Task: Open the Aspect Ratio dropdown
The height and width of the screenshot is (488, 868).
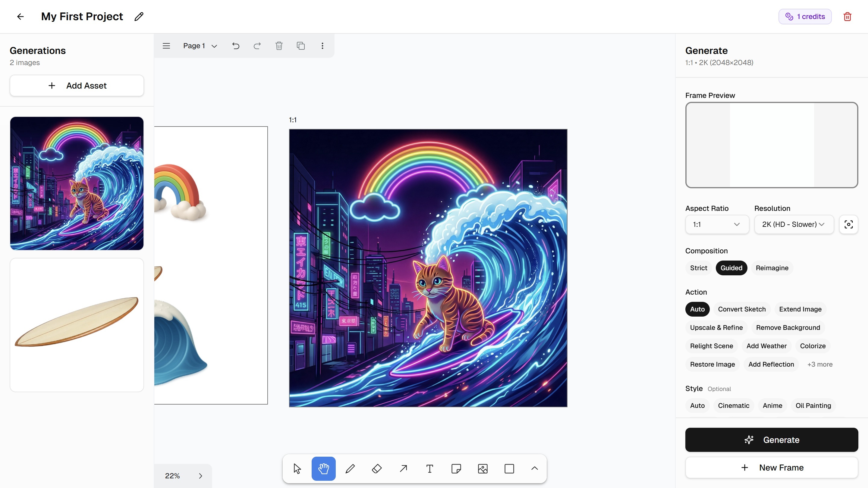Action: pyautogui.click(x=717, y=224)
